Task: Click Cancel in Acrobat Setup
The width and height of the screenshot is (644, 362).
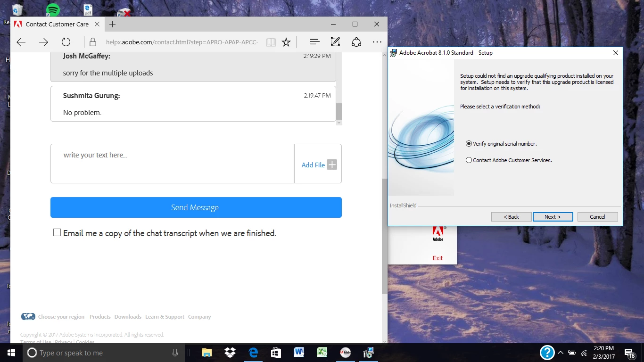Action: tap(597, 217)
